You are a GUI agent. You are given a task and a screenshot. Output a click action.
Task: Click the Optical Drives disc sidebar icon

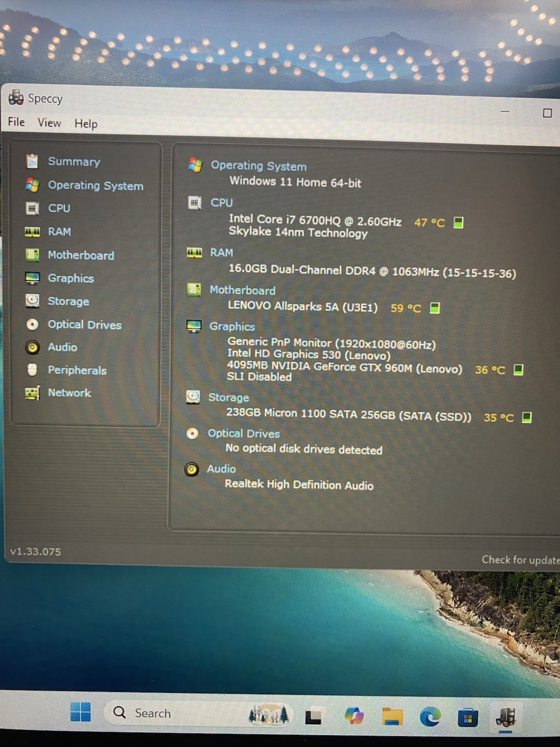point(32,324)
